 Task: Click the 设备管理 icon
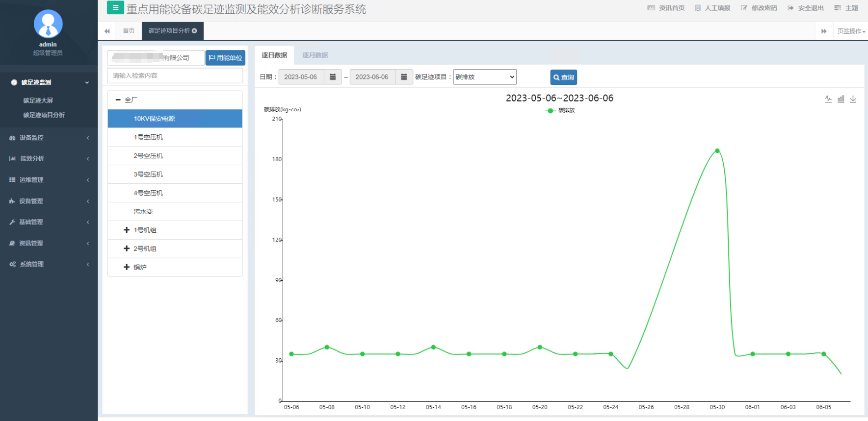12,201
